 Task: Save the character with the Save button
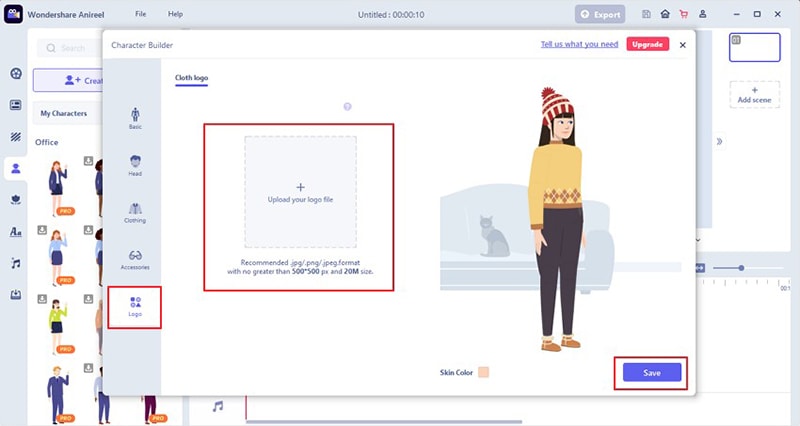652,372
